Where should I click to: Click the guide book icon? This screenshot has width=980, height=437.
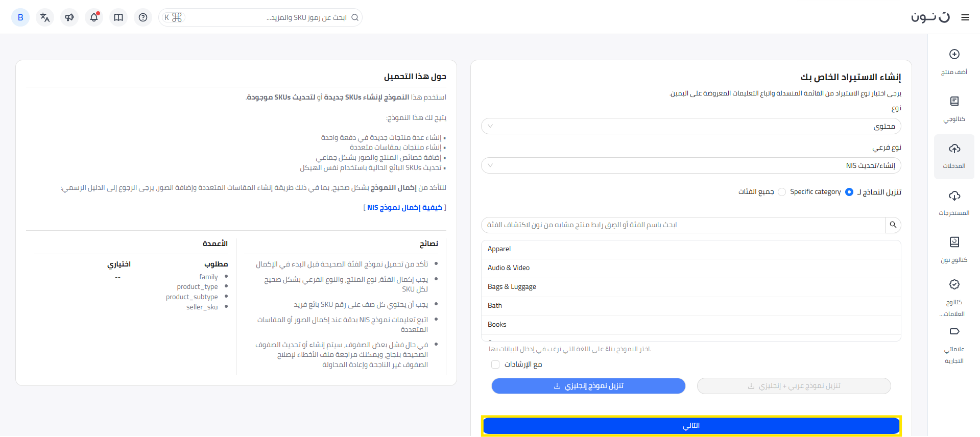point(118,17)
